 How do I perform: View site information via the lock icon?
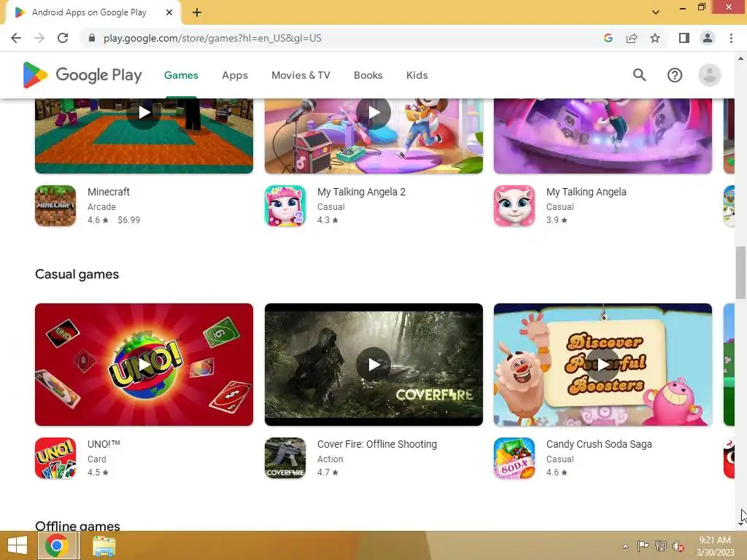pyautogui.click(x=92, y=38)
